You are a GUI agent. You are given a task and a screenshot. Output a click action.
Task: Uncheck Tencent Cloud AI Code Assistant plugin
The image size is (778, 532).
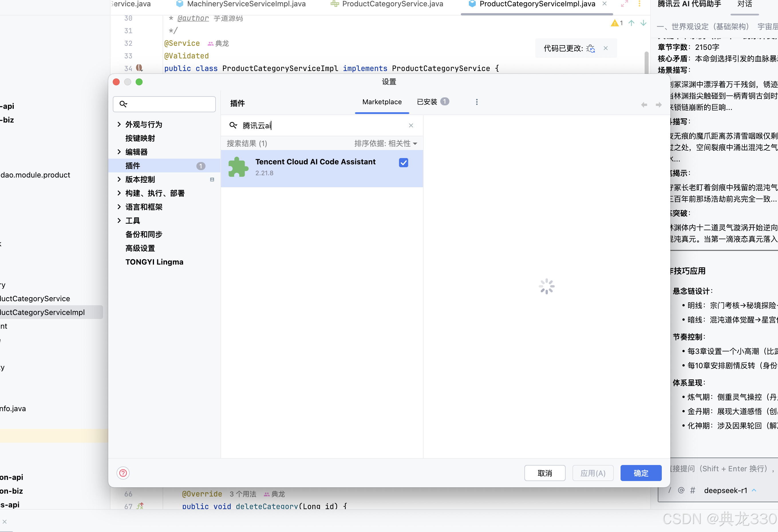[x=403, y=163]
